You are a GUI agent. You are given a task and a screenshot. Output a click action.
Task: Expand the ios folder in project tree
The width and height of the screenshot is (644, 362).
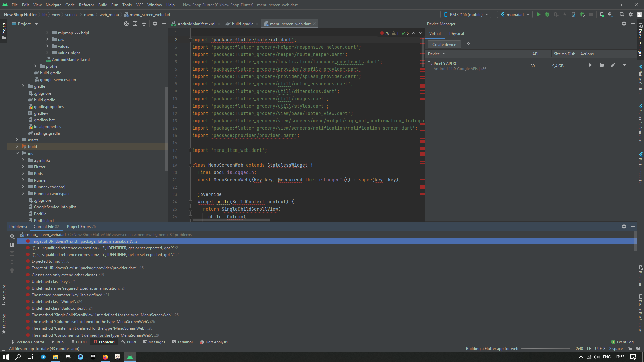click(17, 154)
